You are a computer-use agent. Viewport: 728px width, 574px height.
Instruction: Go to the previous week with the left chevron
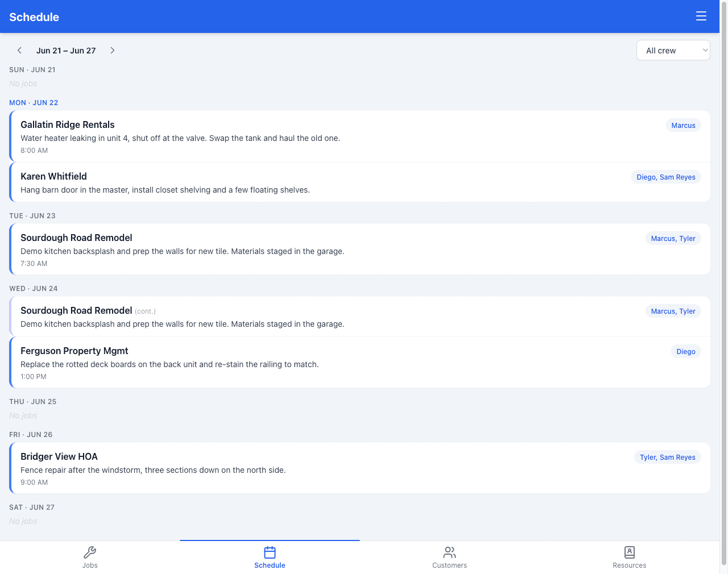click(19, 51)
